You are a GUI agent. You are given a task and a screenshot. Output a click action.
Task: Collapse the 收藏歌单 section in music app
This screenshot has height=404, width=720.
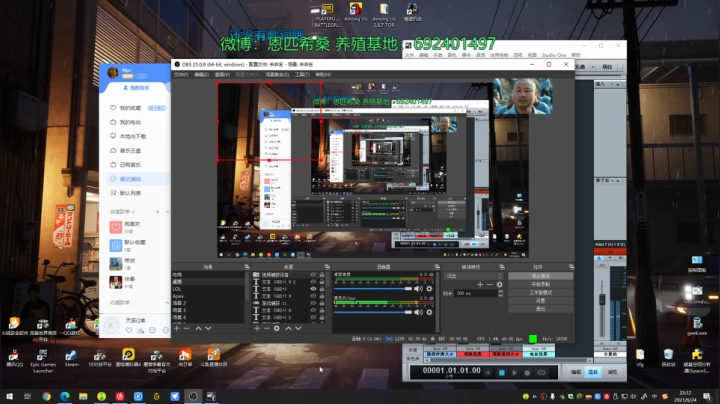point(167,303)
